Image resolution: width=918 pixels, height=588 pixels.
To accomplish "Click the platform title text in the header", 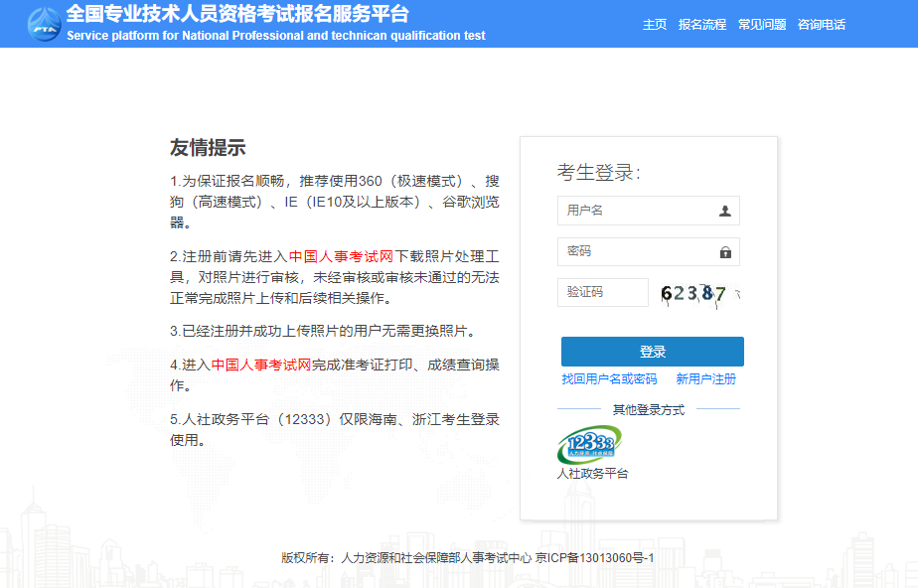I will pyautogui.click(x=238, y=15).
